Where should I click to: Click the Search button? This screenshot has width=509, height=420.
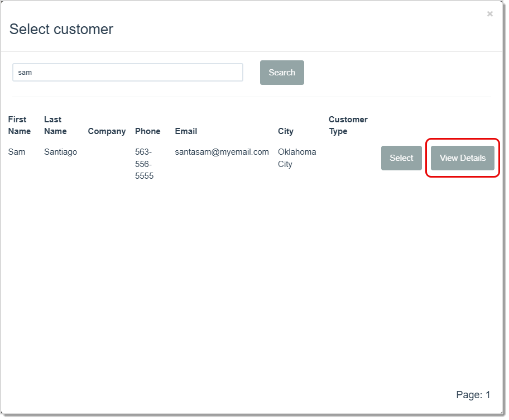tap(281, 72)
